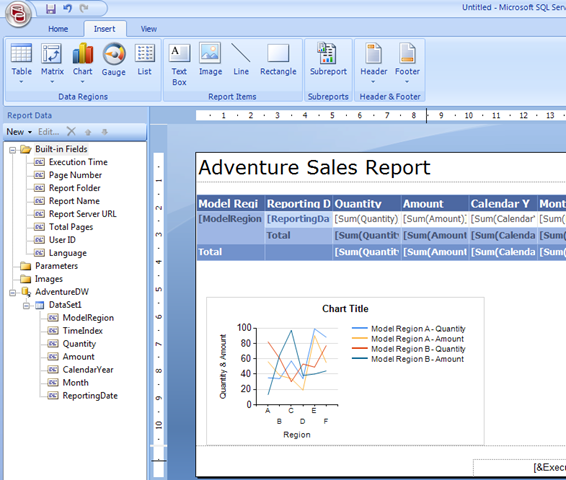
Task: Click the move down arrow in Report Data
Action: (x=104, y=132)
